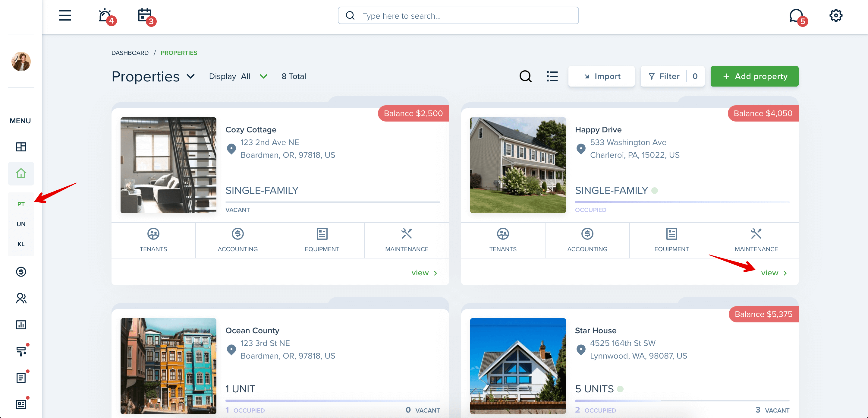Click Ocean County photo thumbnail
868x418 pixels.
pyautogui.click(x=168, y=366)
